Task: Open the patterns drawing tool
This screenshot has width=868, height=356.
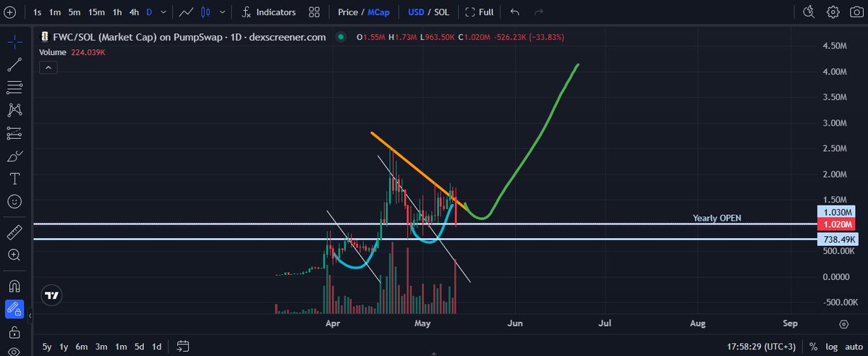Action: [14, 110]
